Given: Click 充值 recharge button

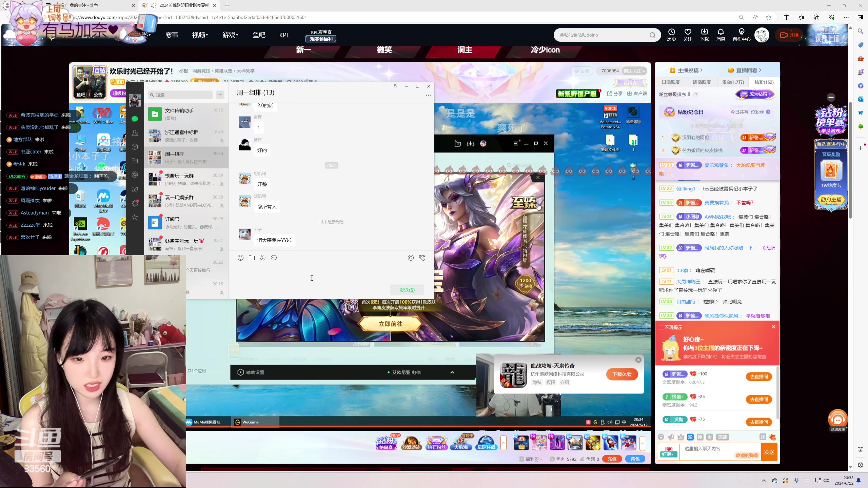Looking at the screenshot, I should [x=612, y=459].
